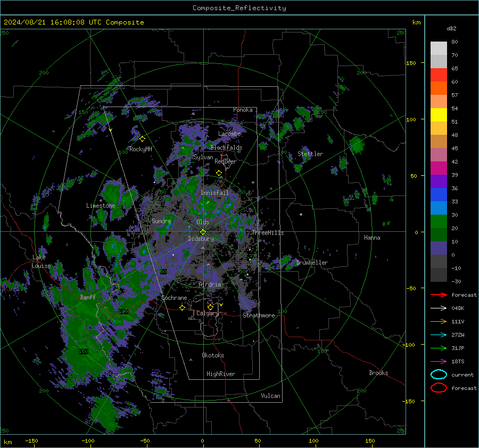Click the magenta 18TS arrow icon
This screenshot has height=448, width=479.
coord(439,362)
